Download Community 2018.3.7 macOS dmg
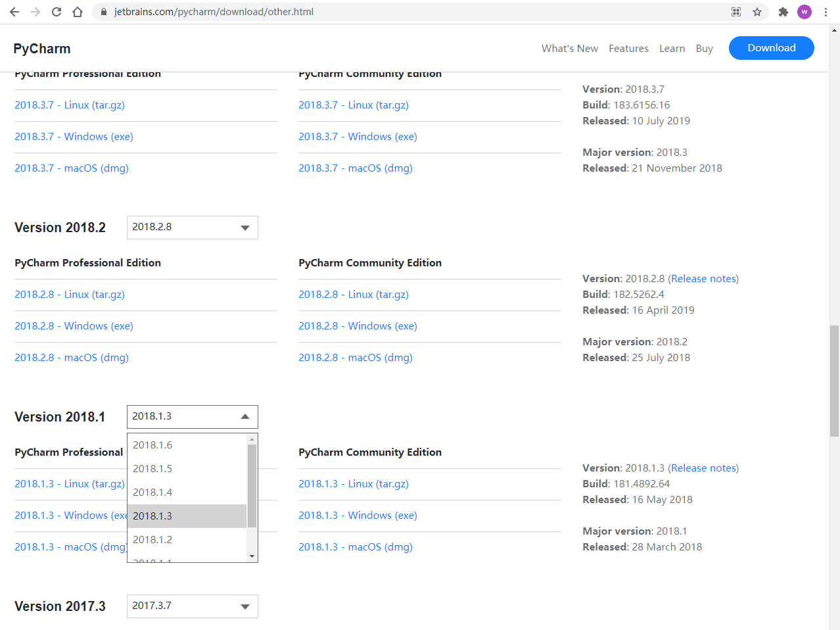This screenshot has height=630, width=840. coord(356,168)
